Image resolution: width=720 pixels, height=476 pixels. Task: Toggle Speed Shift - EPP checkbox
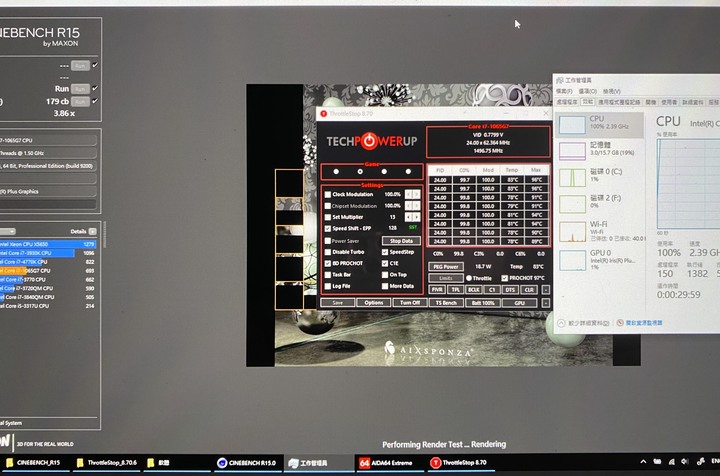click(x=328, y=229)
